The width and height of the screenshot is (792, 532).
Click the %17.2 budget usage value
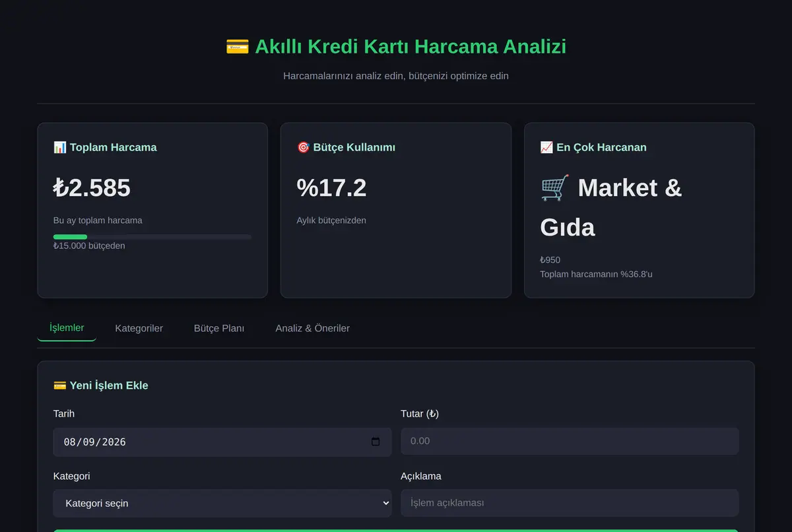point(331,188)
